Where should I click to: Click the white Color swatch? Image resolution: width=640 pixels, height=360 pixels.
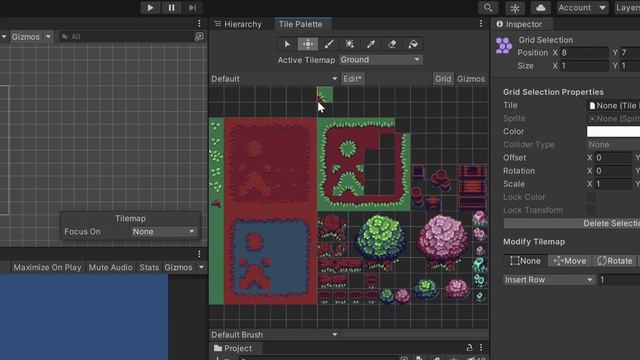point(613,131)
